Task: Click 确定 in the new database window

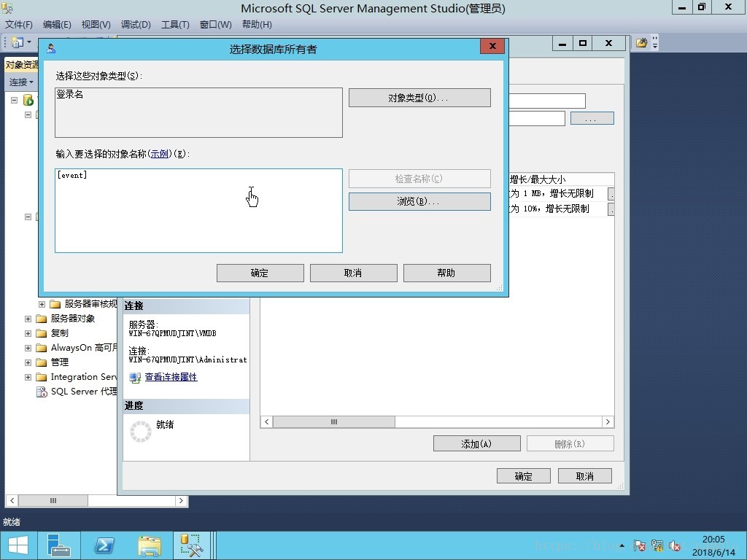Action: point(524,476)
